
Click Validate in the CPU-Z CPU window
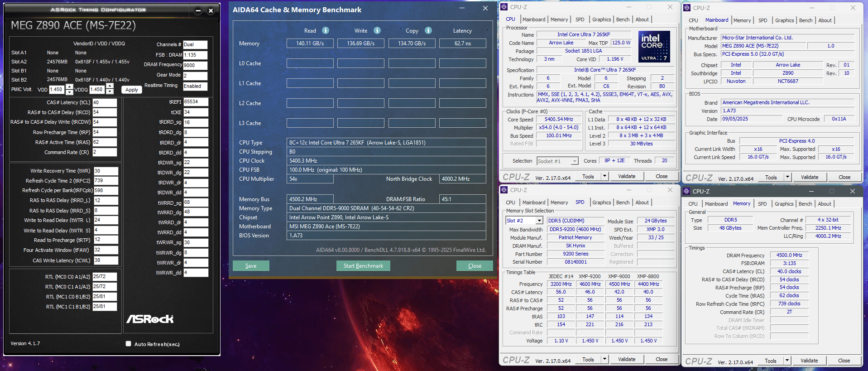627,176
